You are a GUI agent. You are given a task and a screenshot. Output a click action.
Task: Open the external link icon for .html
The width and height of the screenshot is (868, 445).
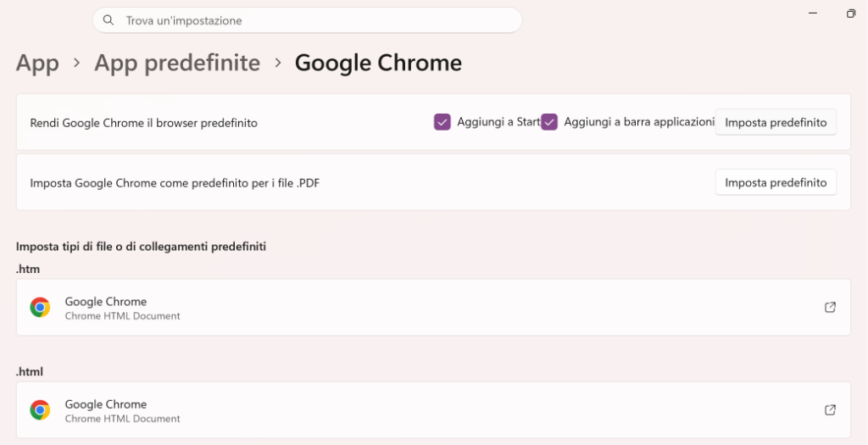[x=830, y=410]
